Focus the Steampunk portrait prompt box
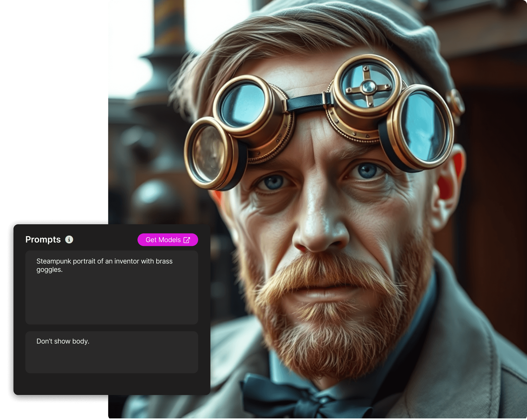This screenshot has width=527, height=420. pos(104,261)
